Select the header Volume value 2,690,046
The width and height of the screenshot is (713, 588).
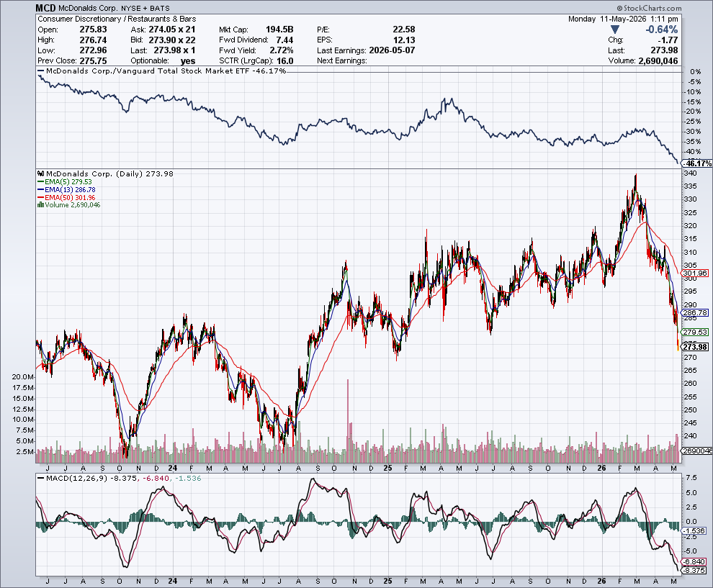(x=658, y=61)
